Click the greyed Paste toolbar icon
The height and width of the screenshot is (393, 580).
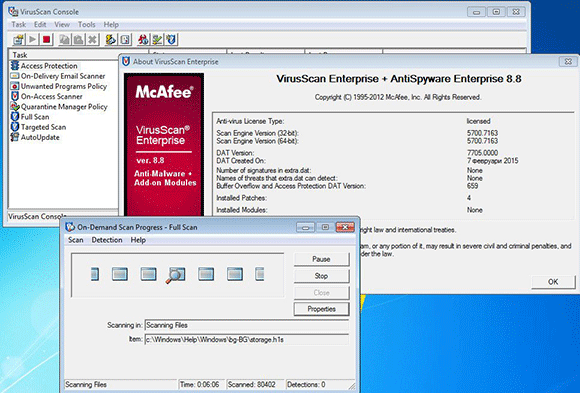pos(78,39)
